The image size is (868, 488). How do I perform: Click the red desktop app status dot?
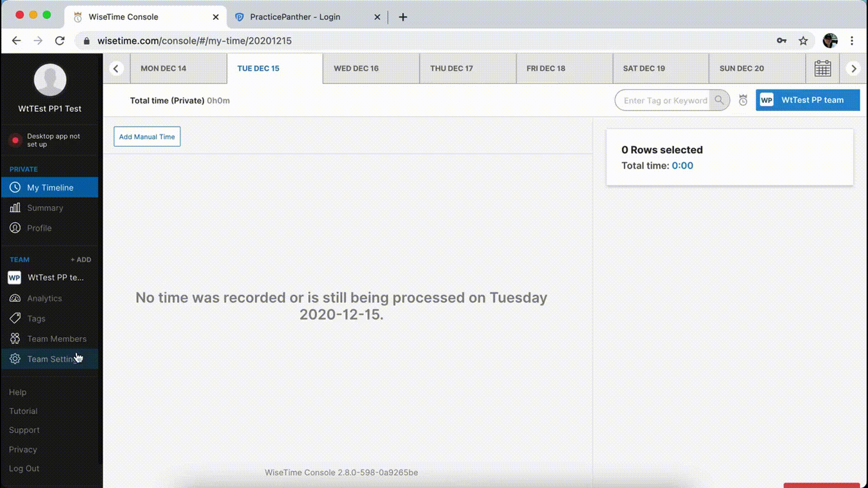pos(15,140)
